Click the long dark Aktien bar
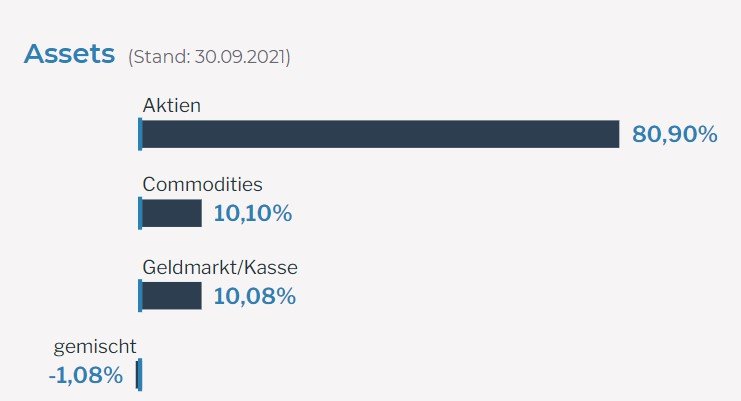Screen dimensions: 741x401 (x=380, y=134)
